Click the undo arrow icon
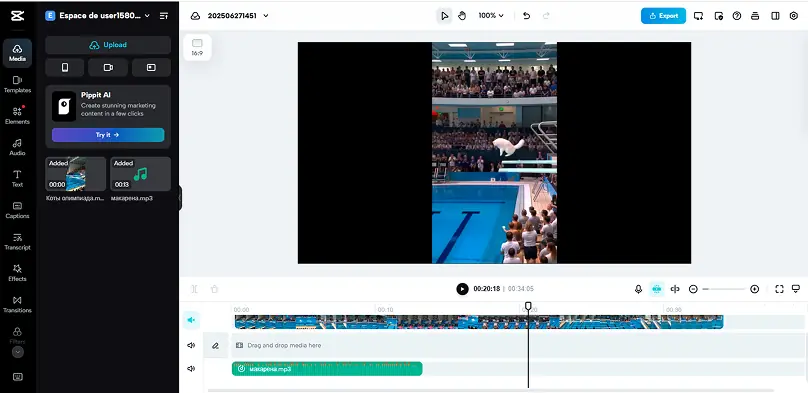 [x=526, y=16]
